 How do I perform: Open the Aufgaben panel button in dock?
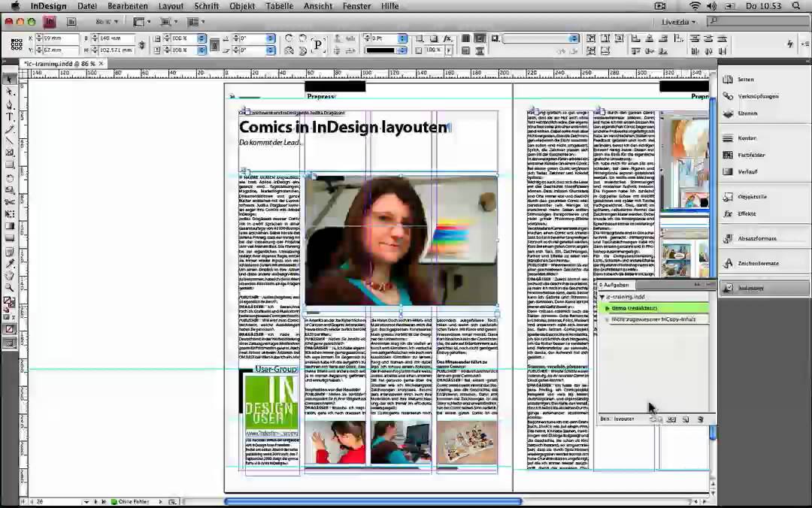tap(763, 289)
